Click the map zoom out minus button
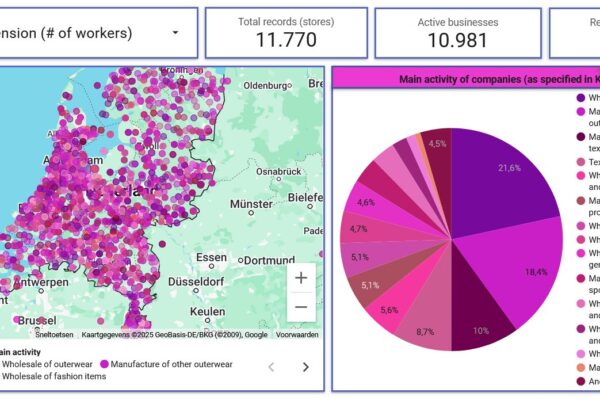The height and width of the screenshot is (400, 600). [x=302, y=307]
